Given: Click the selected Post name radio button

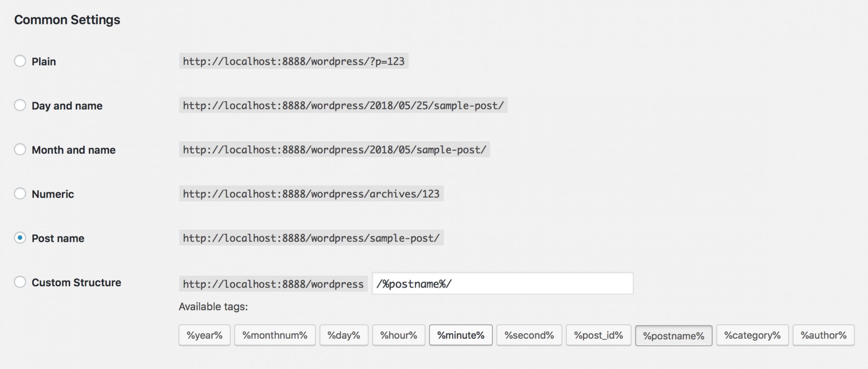Looking at the screenshot, I should click(20, 238).
